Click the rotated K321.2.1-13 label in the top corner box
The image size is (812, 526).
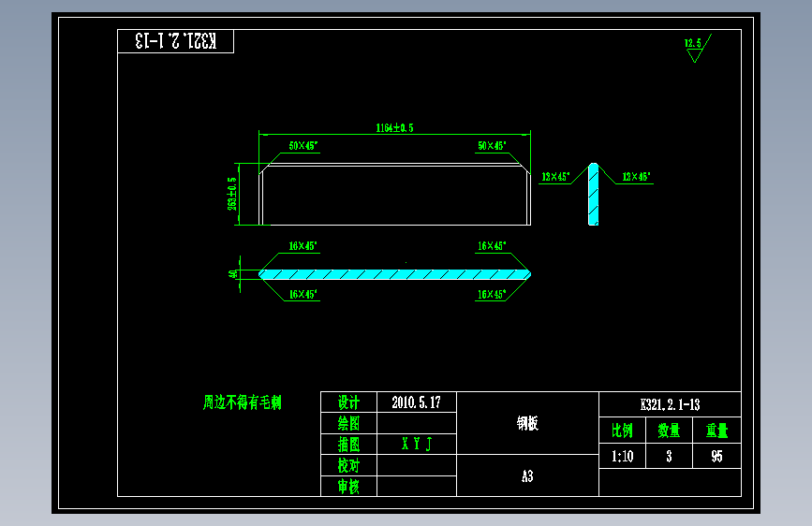pyautogui.click(x=175, y=41)
